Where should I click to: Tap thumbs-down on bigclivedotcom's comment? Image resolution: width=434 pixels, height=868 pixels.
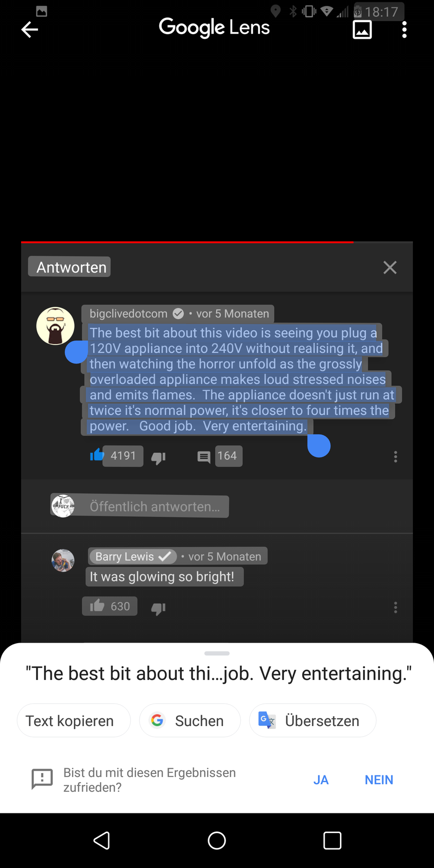coord(158,458)
